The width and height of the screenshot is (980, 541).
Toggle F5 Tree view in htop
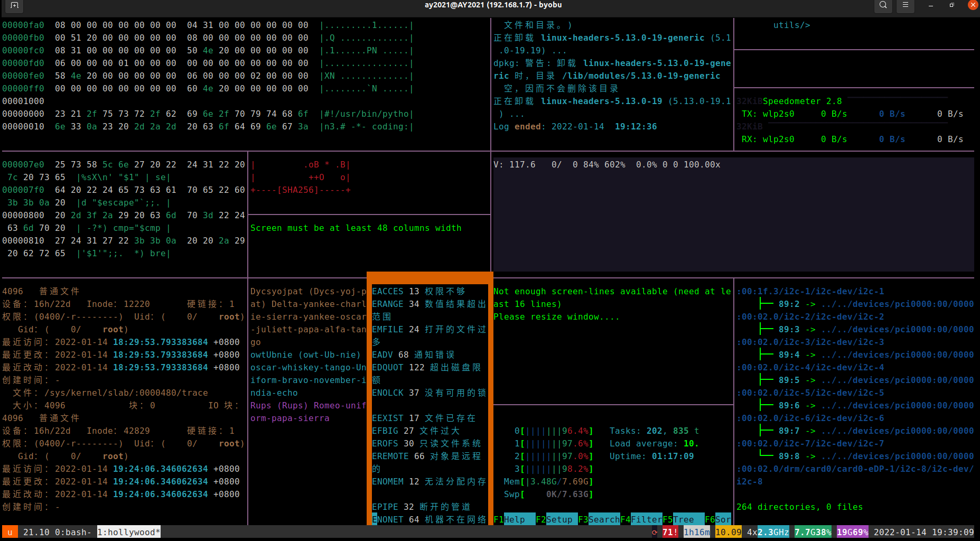point(683,519)
